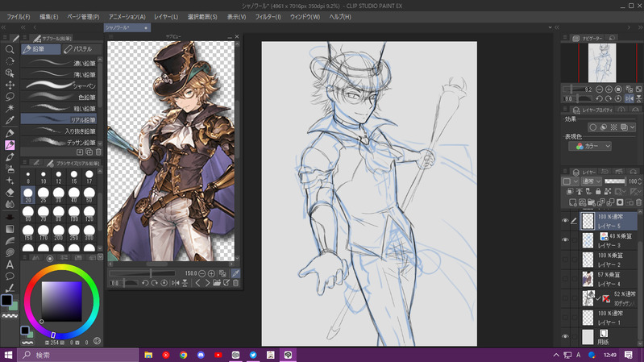Open the 編集(E) menu
Image resolution: width=644 pixels, height=362 pixels.
tap(49, 17)
